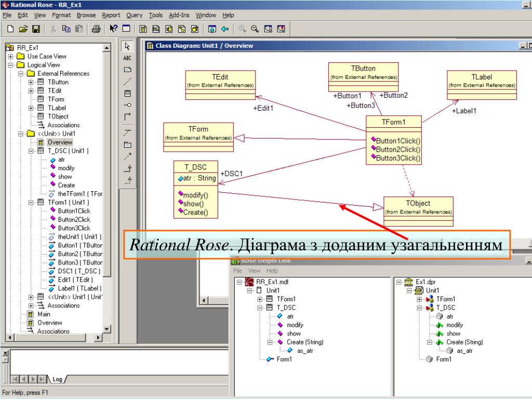532x399 pixels.
Task: Select the Main diagram in the browser tree
Action: 44,314
